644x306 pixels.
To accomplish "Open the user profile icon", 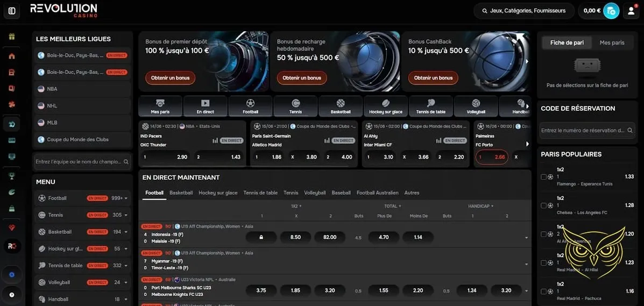I will tap(631, 11).
